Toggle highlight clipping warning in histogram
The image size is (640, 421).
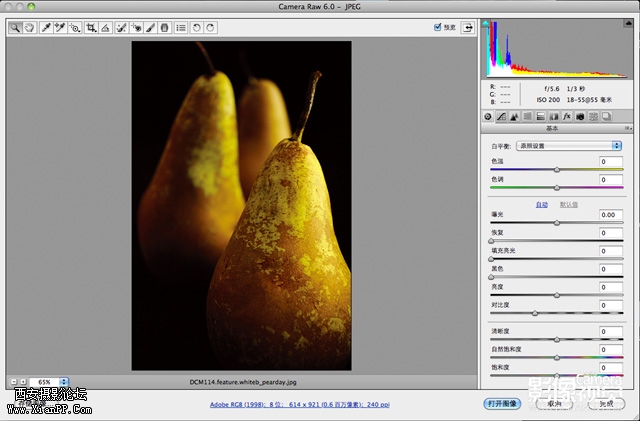point(629,25)
